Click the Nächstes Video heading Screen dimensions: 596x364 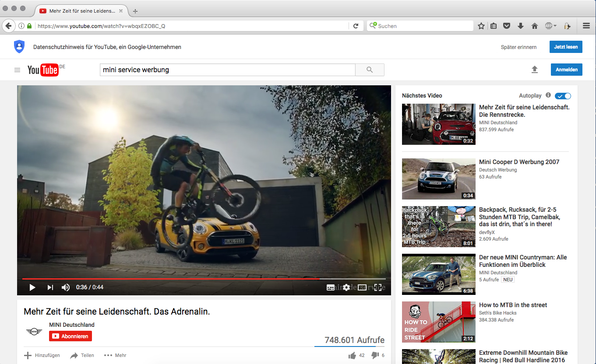pos(422,95)
